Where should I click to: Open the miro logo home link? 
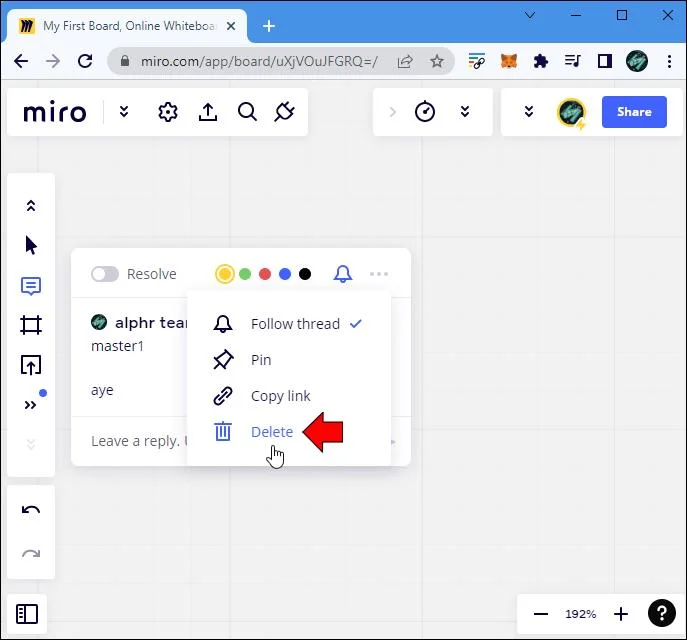coord(55,112)
